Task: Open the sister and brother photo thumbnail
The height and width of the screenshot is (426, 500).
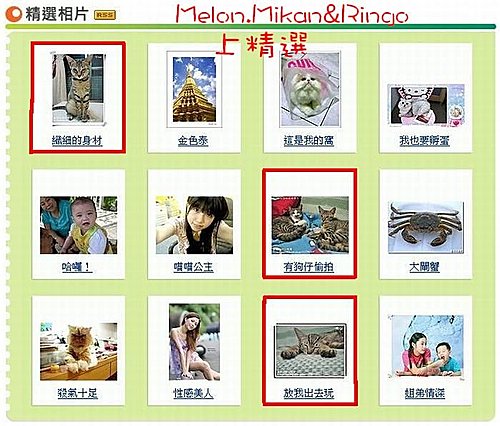Action: click(427, 347)
